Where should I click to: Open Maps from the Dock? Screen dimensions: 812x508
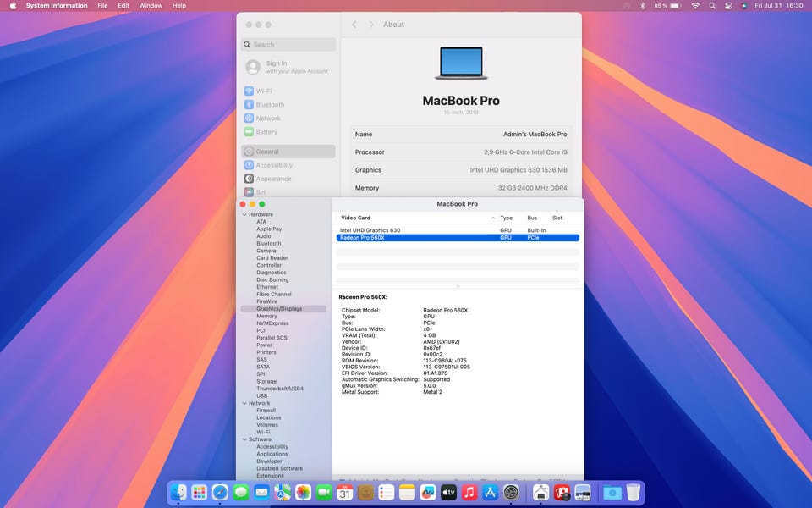pyautogui.click(x=283, y=492)
